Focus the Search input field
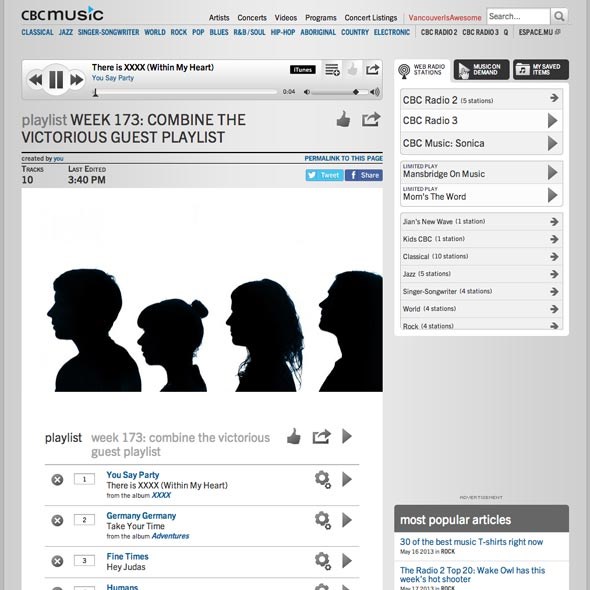Viewport: 590px width, 590px height. [518, 17]
